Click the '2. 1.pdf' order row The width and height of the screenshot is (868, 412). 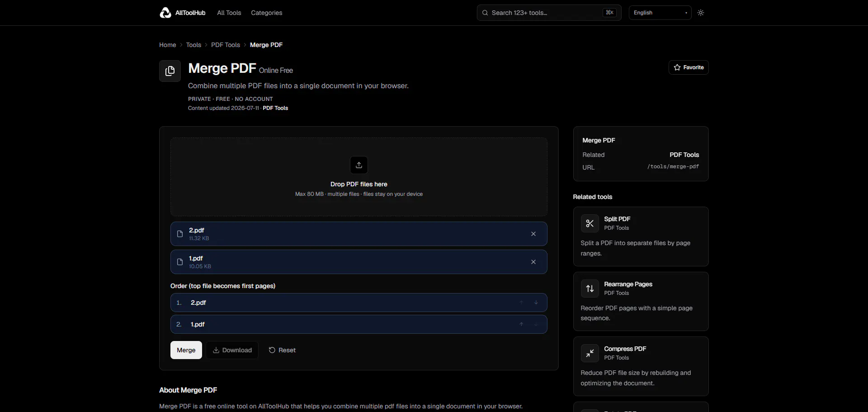pos(359,324)
